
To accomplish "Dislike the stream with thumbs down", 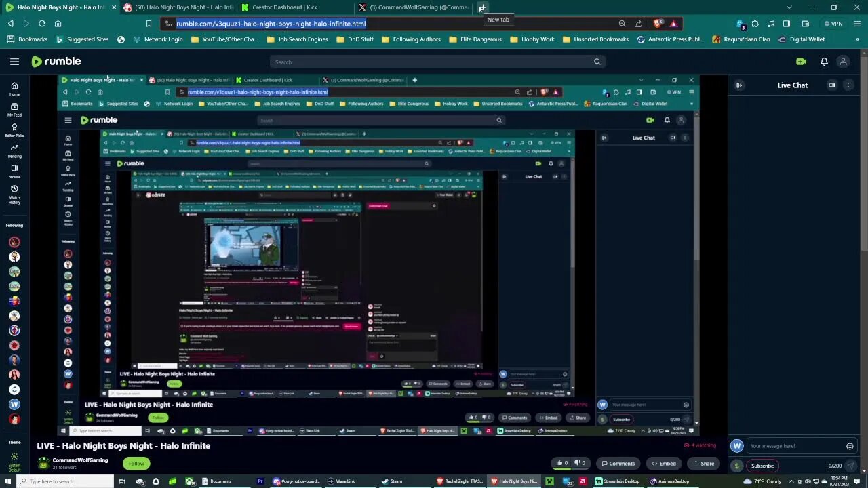I will (x=581, y=464).
